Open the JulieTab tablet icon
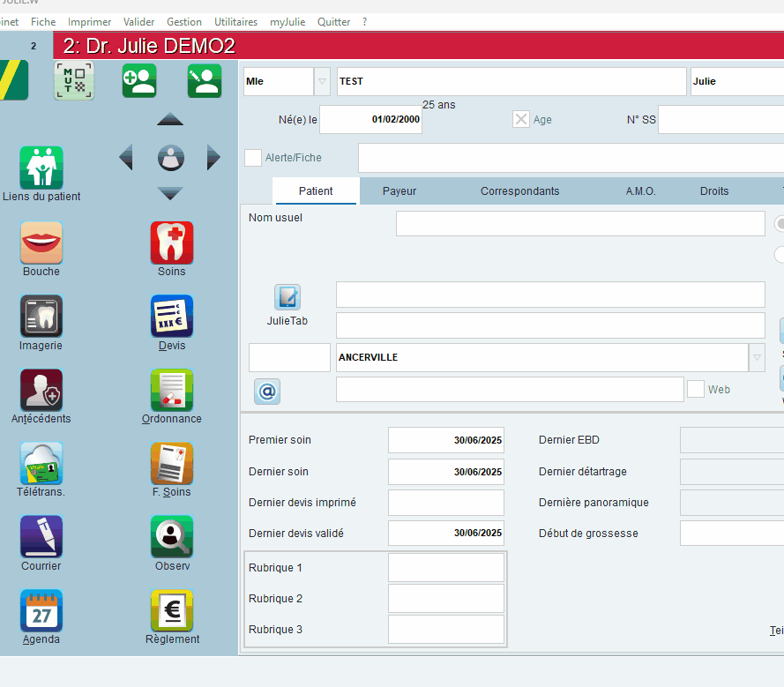The image size is (784, 687). 287,297
